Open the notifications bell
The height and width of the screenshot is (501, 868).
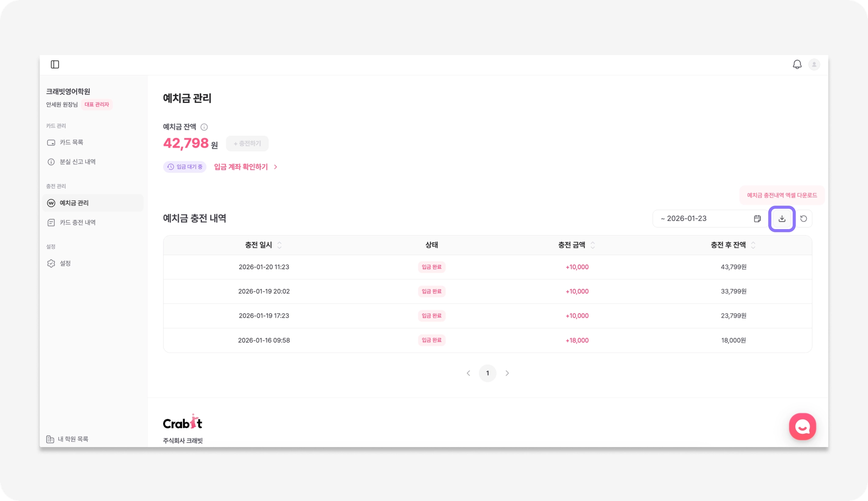(797, 64)
